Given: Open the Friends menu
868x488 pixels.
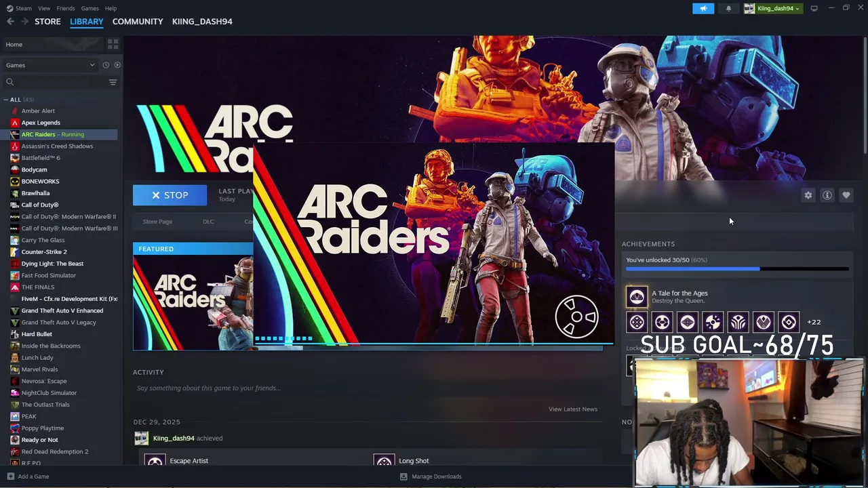Looking at the screenshot, I should point(66,8).
